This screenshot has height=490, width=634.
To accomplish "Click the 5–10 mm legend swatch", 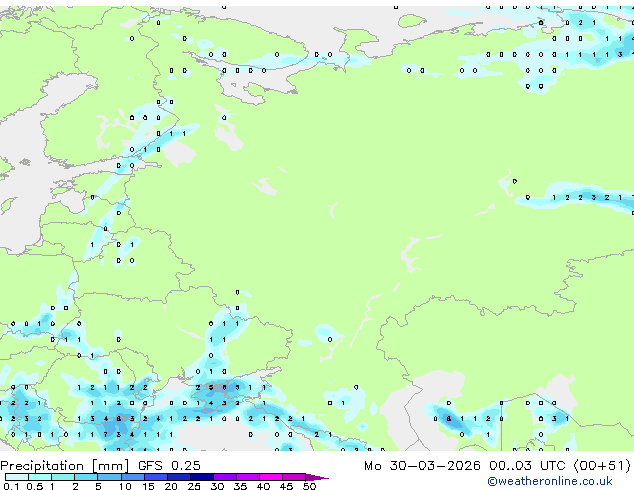I will click(109, 477).
